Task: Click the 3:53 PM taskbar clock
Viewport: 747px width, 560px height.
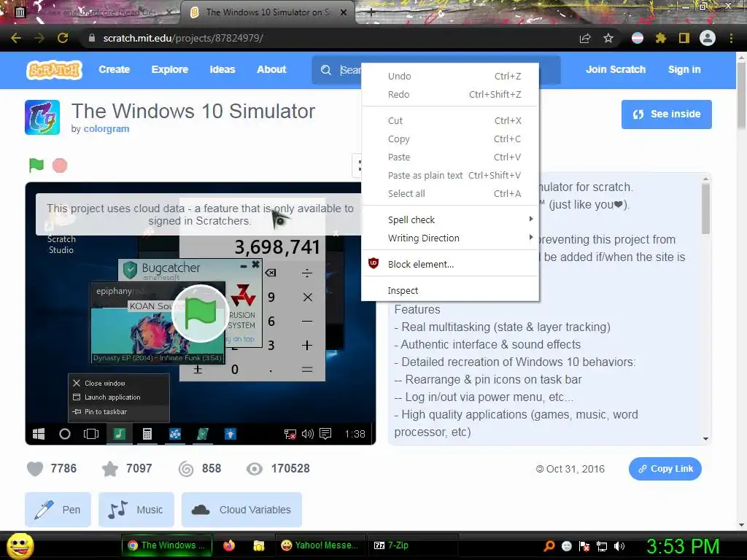Action: [x=683, y=546]
